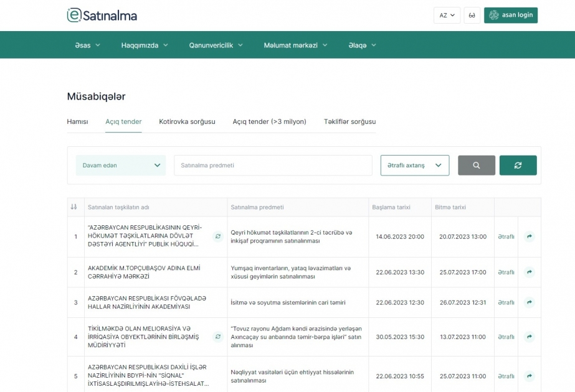Click share arrow for Topçubaşov center row
This screenshot has height=392, width=575.
529,272
